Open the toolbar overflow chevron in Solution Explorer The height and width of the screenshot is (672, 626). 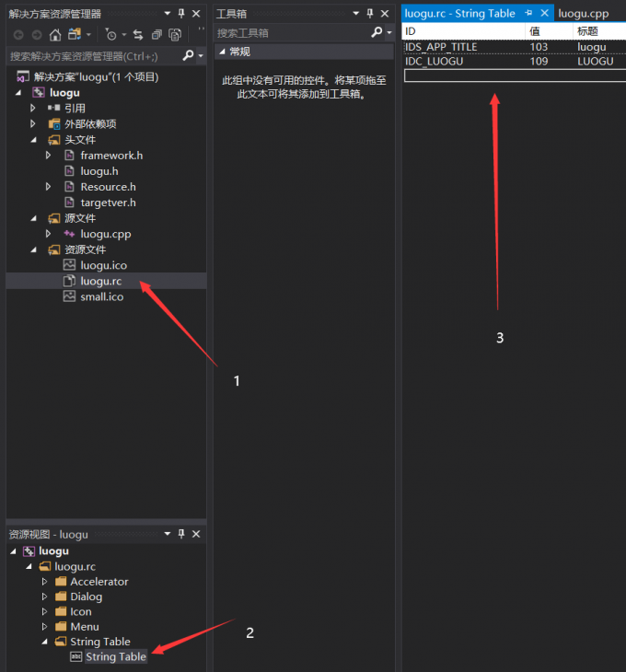coord(201,30)
